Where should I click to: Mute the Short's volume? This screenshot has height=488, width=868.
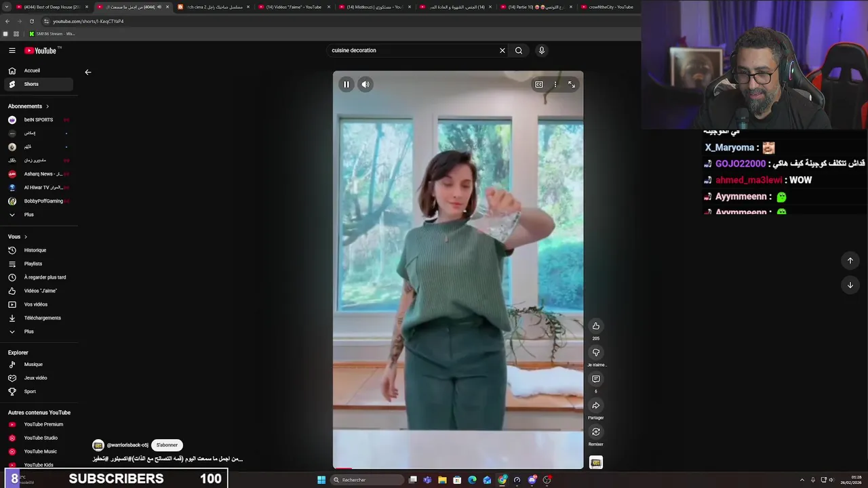pos(366,85)
